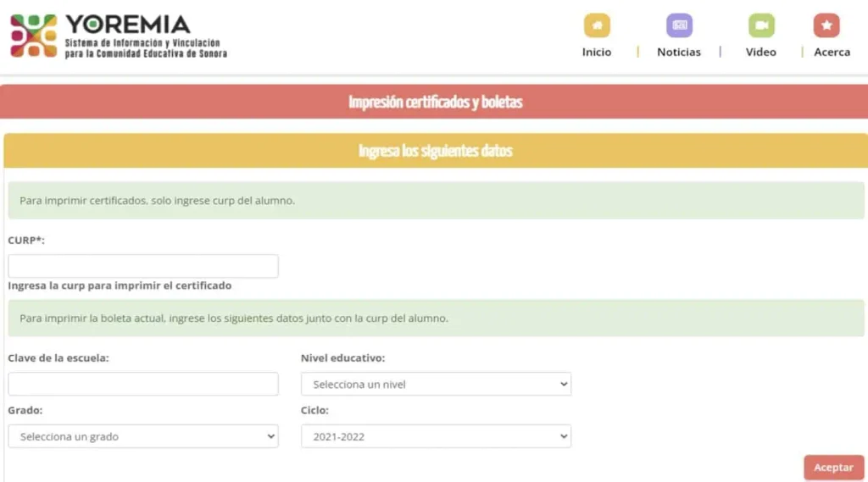Click the yellow Inicio home icon
This screenshot has width=868, height=482.
[x=597, y=25]
